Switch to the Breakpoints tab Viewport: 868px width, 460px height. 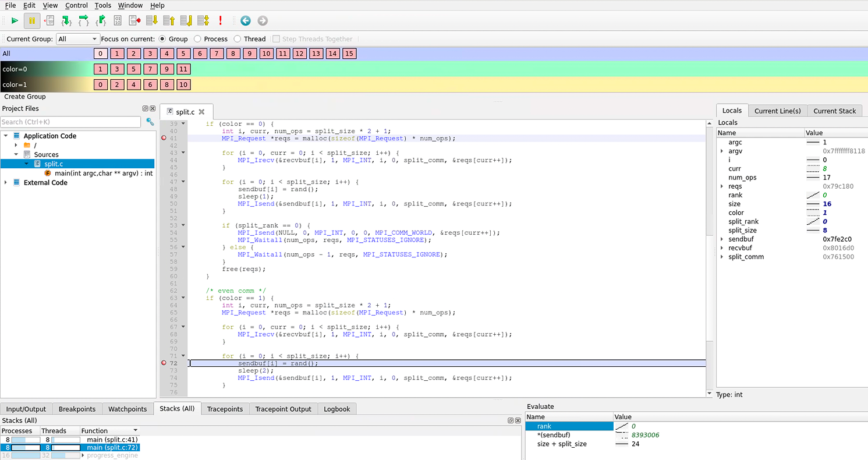(x=77, y=409)
